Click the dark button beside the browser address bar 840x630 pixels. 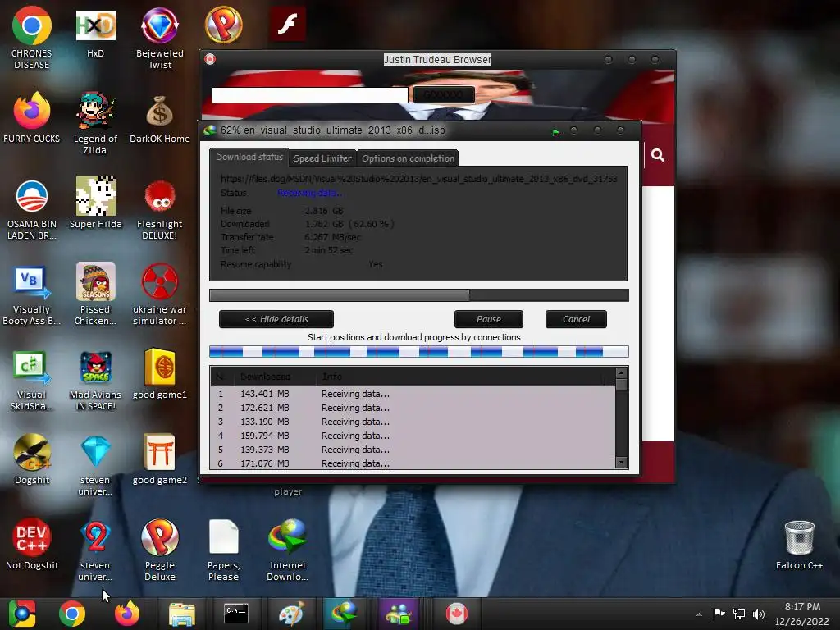click(x=444, y=95)
